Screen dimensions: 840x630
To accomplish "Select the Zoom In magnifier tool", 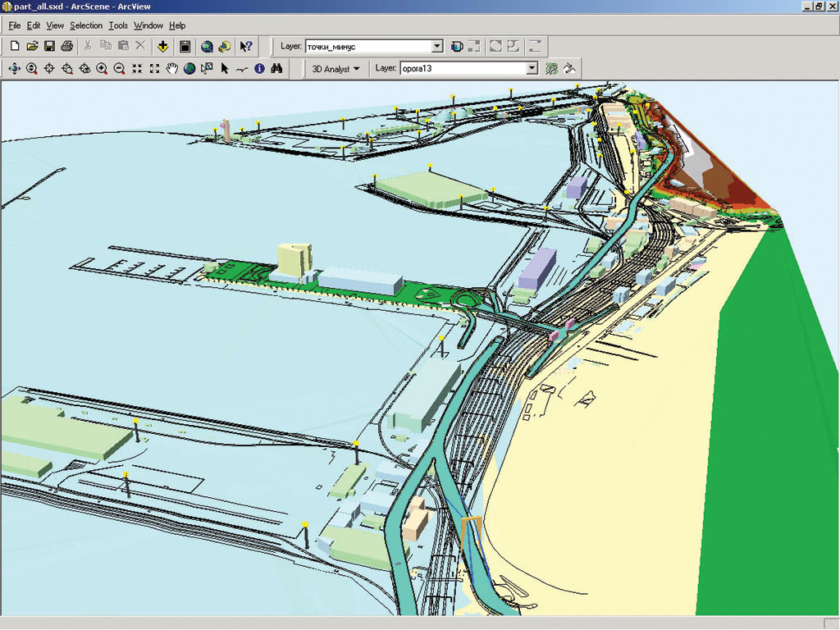I will (x=102, y=69).
